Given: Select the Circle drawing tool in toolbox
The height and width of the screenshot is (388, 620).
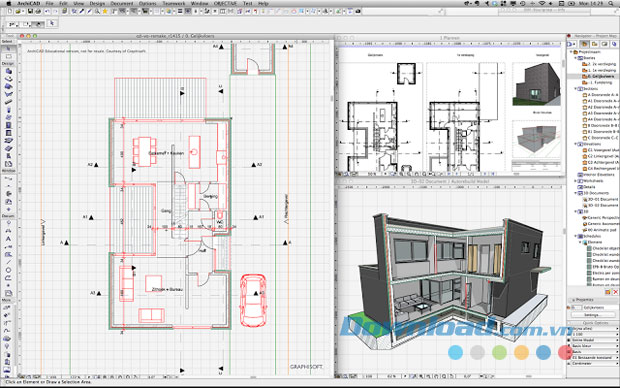Looking at the screenshot, I should [x=8, y=270].
